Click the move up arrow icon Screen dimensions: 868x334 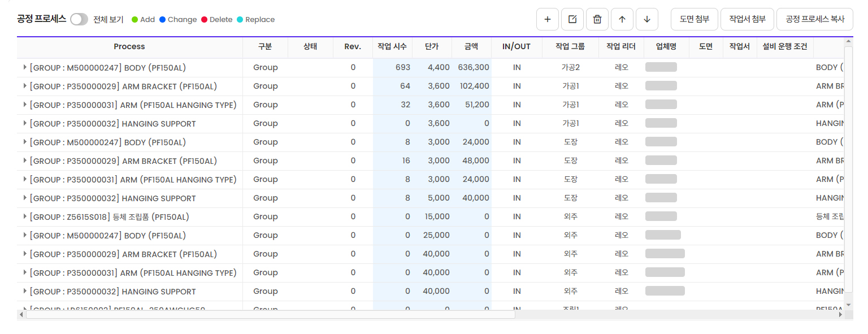[622, 19]
